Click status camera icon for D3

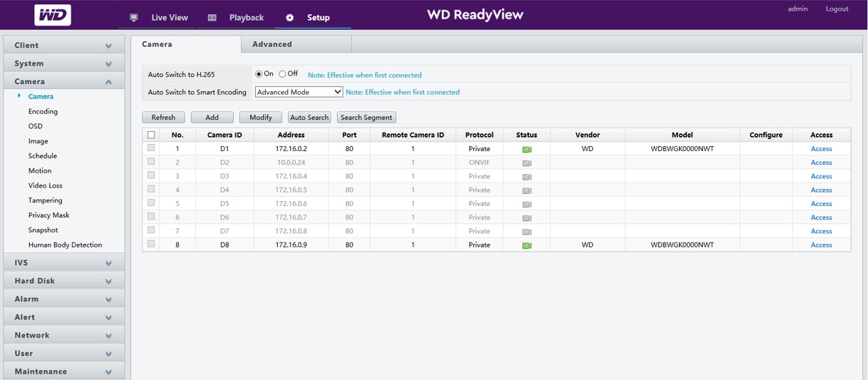pos(527,177)
